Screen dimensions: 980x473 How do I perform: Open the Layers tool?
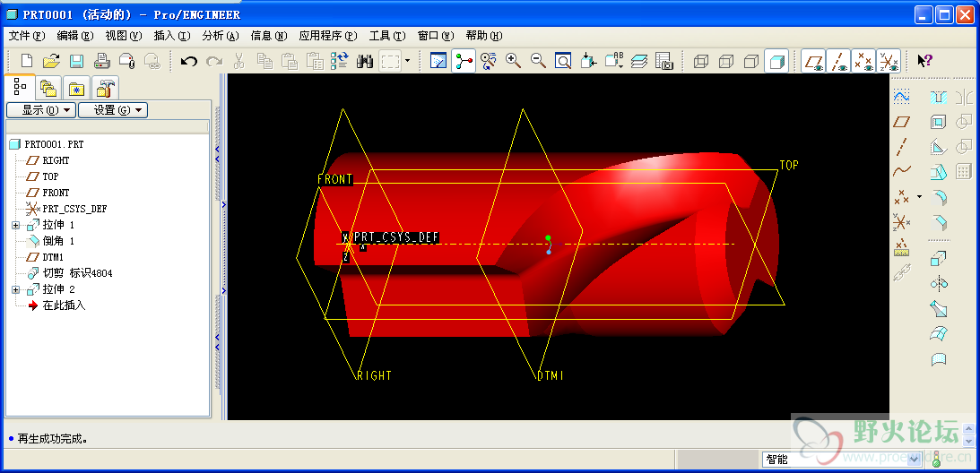pyautogui.click(x=638, y=61)
